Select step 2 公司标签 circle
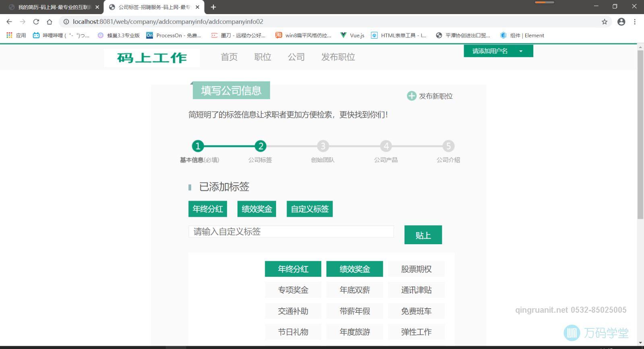The height and width of the screenshot is (349, 644). [x=260, y=146]
